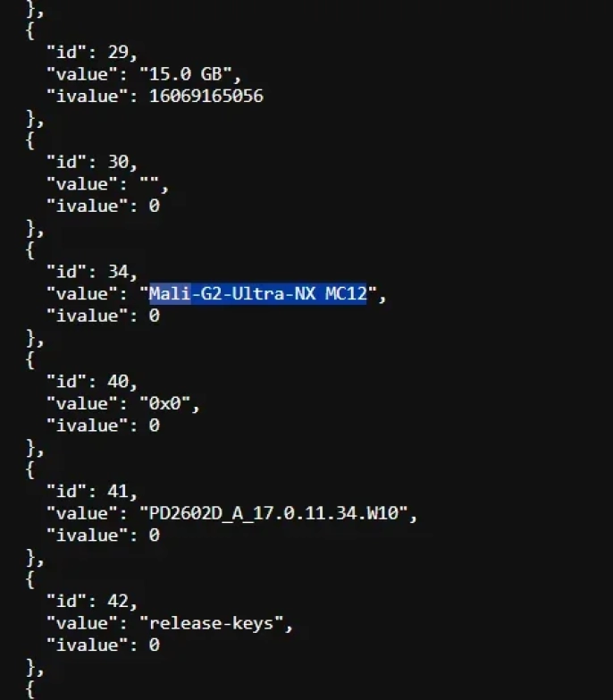Click the ivalue 0 under id 30
The height and width of the screenshot is (700, 613).
pyautogui.click(x=154, y=207)
